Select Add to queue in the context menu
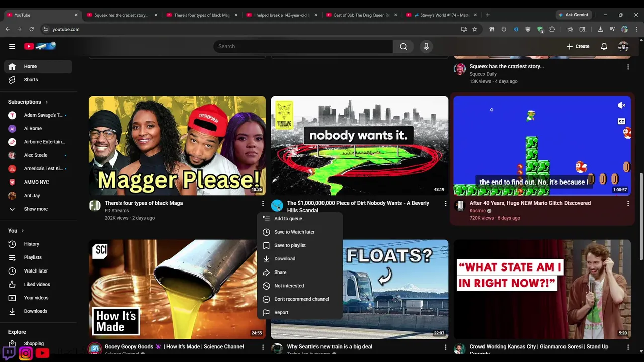 pyautogui.click(x=300, y=219)
